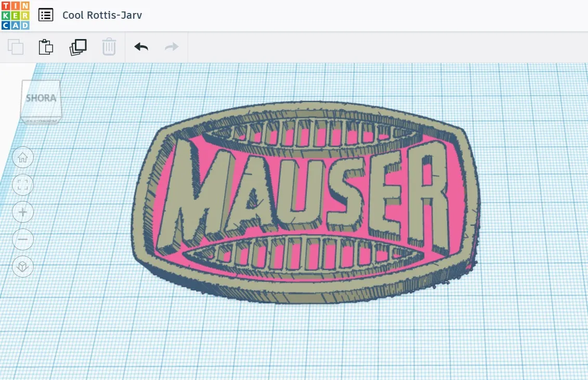Image resolution: width=588 pixels, height=380 pixels.
Task: Click the SHORA face of the viewcube
Action: pos(42,97)
